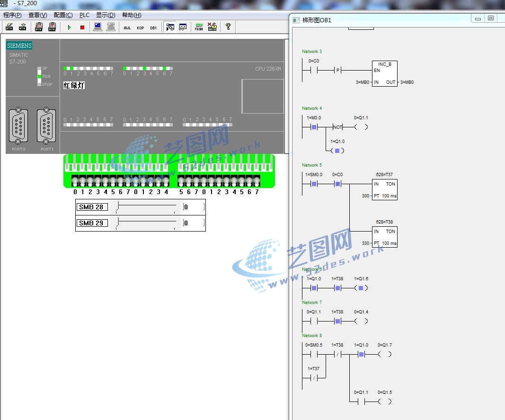Click the padlock toolbar icon

tap(212, 27)
